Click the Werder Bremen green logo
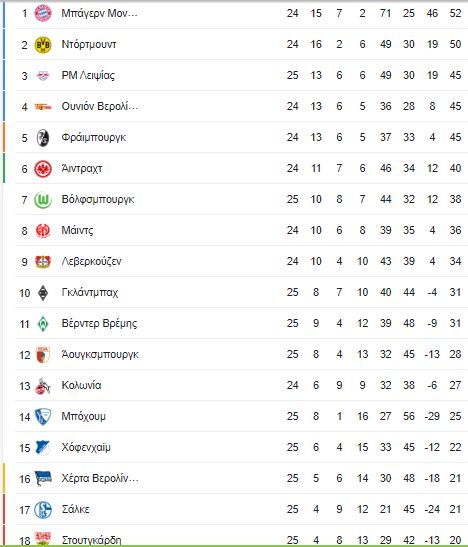 [43, 324]
